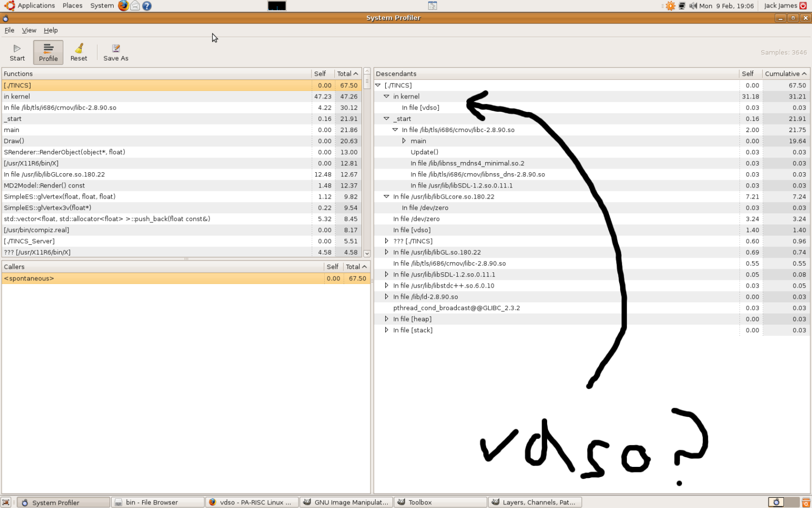Screen dimensions: 812x508
Task: Sort descendants by Cumulative column header
Action: [785, 74]
